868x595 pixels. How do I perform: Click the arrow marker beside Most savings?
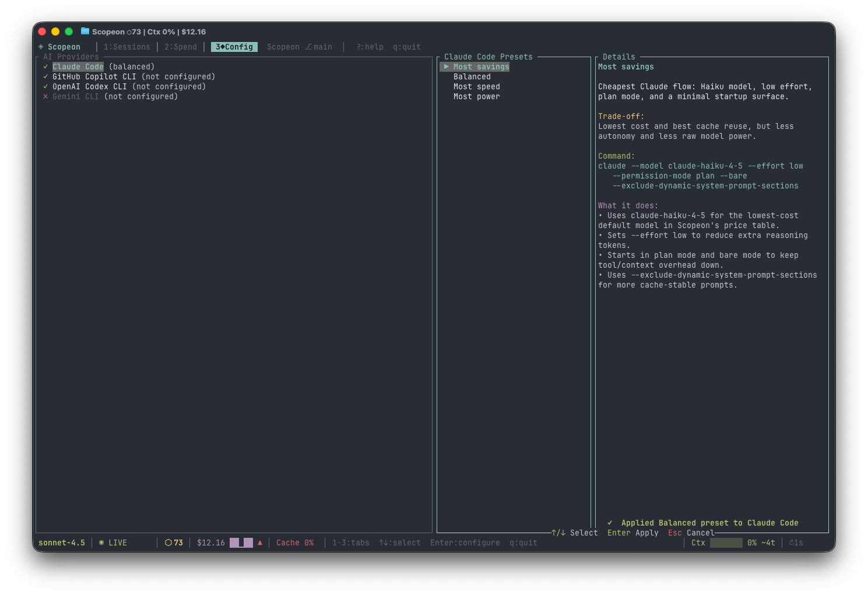(447, 66)
